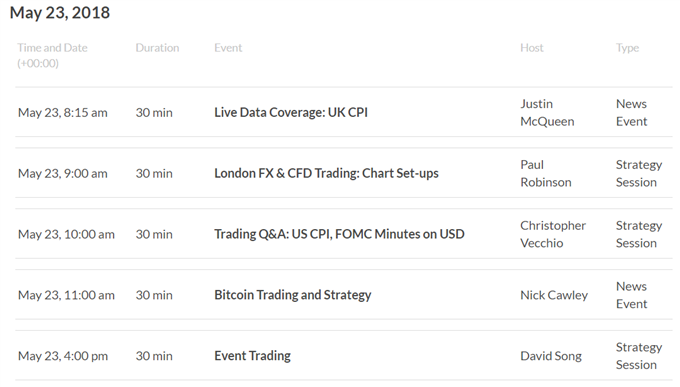Screen dimensions: 680x387
Task: Open London FX & CFD Trading: Chart Set-ups
Action: click(326, 173)
